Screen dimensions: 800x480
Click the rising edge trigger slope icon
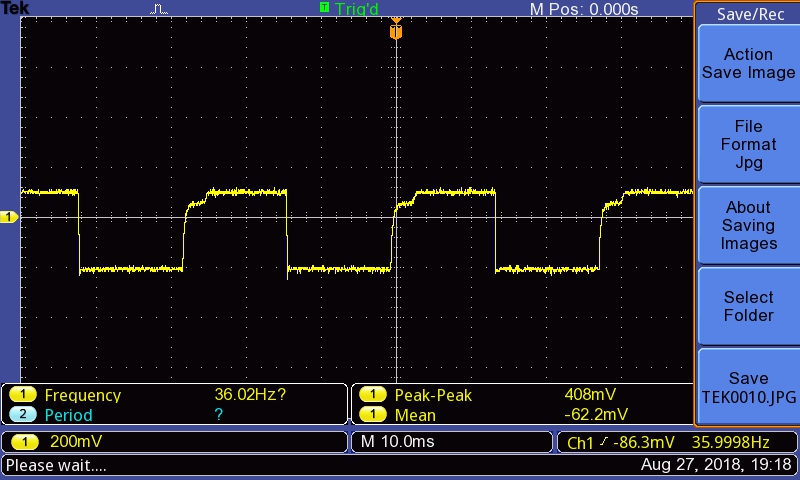(604, 442)
